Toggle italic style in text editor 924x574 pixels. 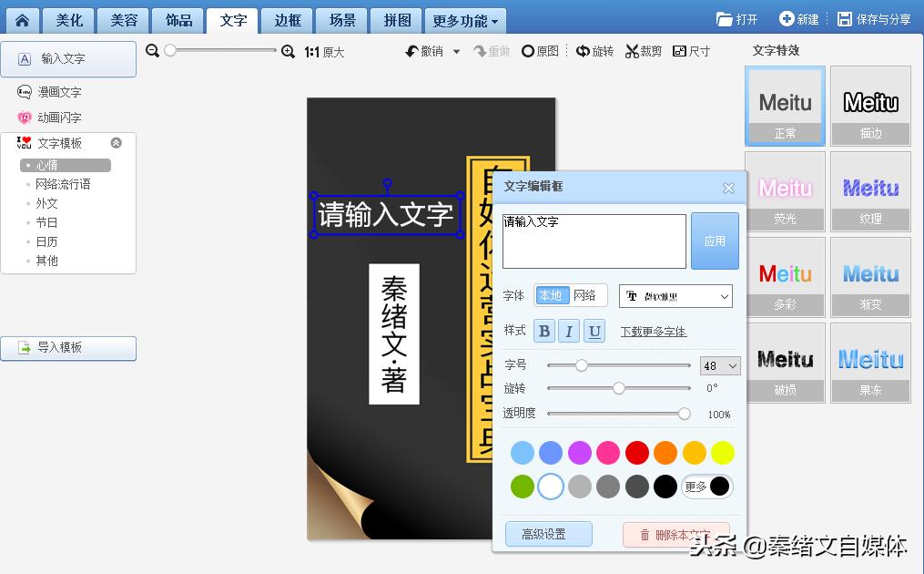569,331
